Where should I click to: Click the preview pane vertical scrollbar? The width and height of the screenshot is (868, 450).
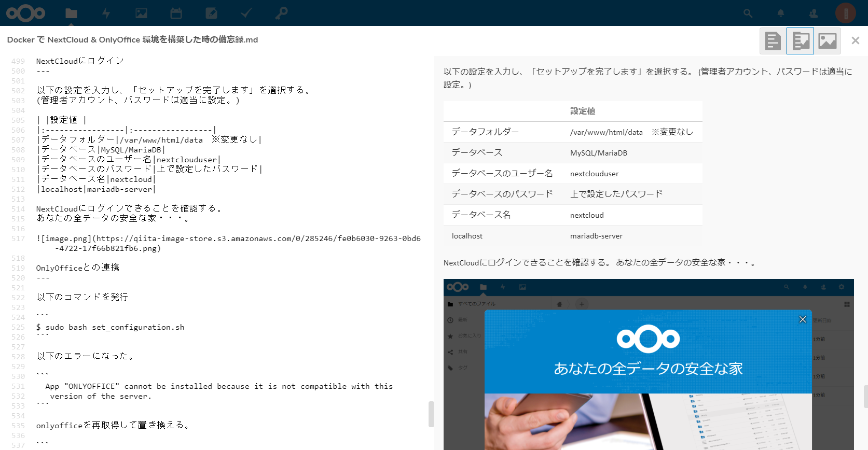click(x=865, y=397)
